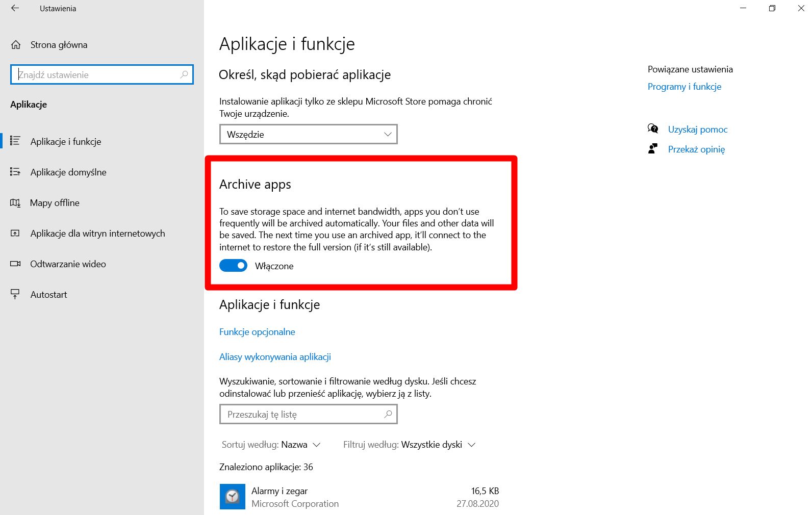This screenshot has width=812, height=515.
Task: Click the Aplikacje domyślne sidebar icon
Action: click(15, 172)
